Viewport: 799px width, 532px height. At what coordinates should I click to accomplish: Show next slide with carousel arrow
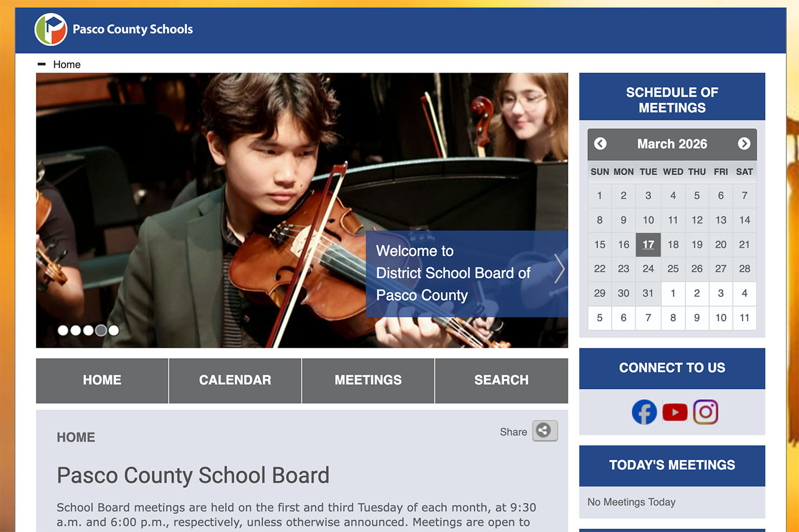pos(559,269)
